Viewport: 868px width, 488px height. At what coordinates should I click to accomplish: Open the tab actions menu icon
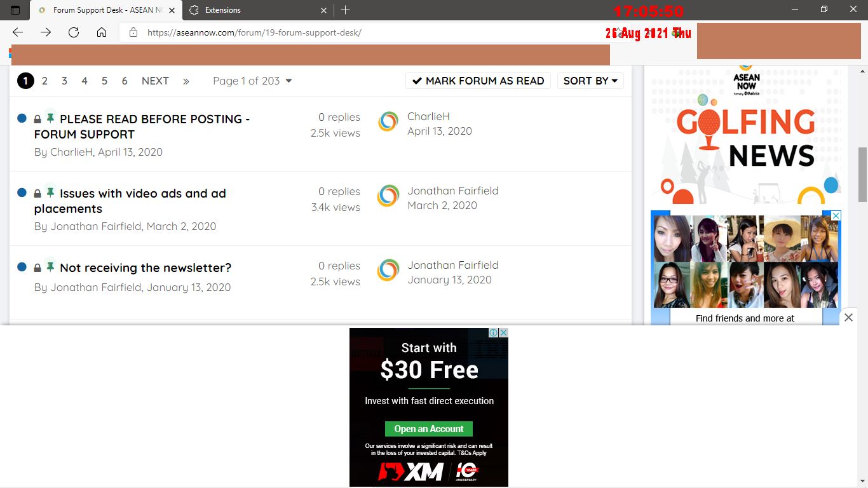coord(15,10)
